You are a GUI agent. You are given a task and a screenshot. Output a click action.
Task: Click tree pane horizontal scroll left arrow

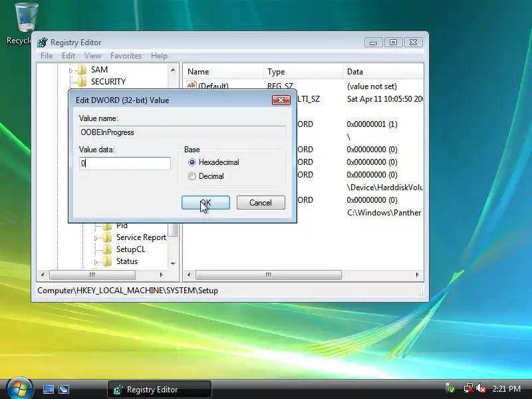[43, 275]
